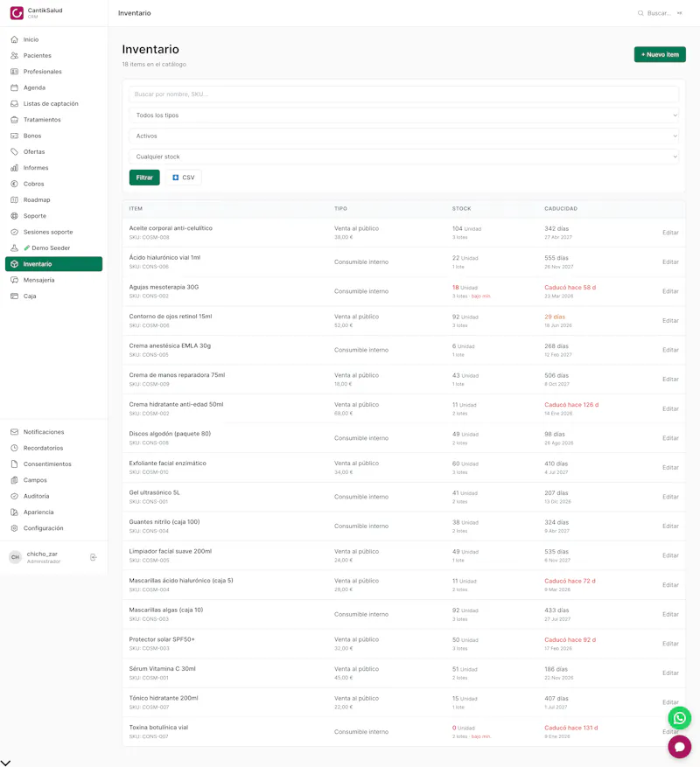Click Editar for Crema anestésica EMLA 30g
The image size is (700, 767).
tap(670, 350)
